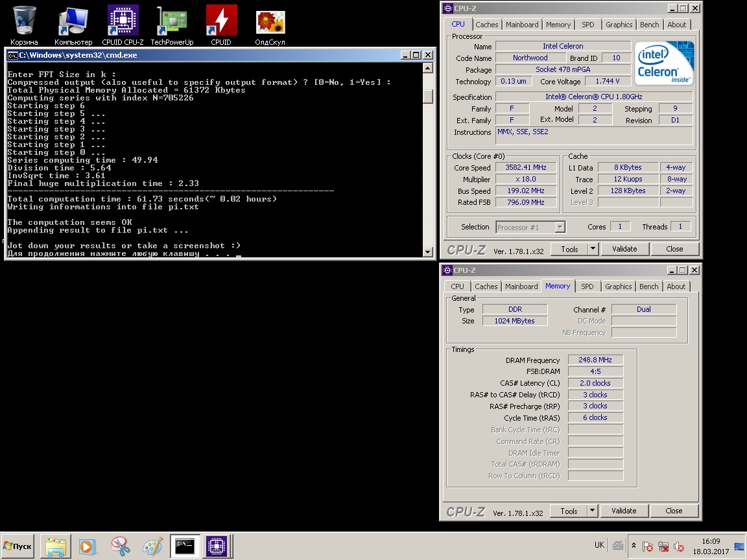The height and width of the screenshot is (560, 747).
Task: Click cmd scrollbar down arrow
Action: [428, 251]
